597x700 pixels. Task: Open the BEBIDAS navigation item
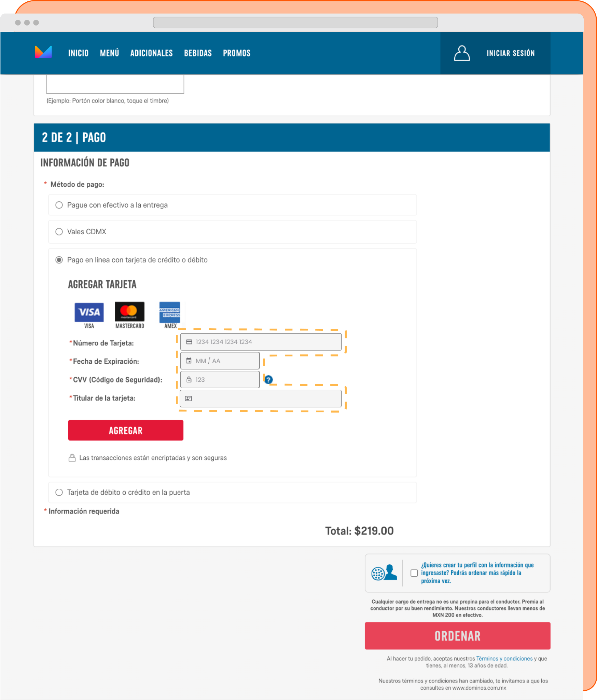pos(198,53)
